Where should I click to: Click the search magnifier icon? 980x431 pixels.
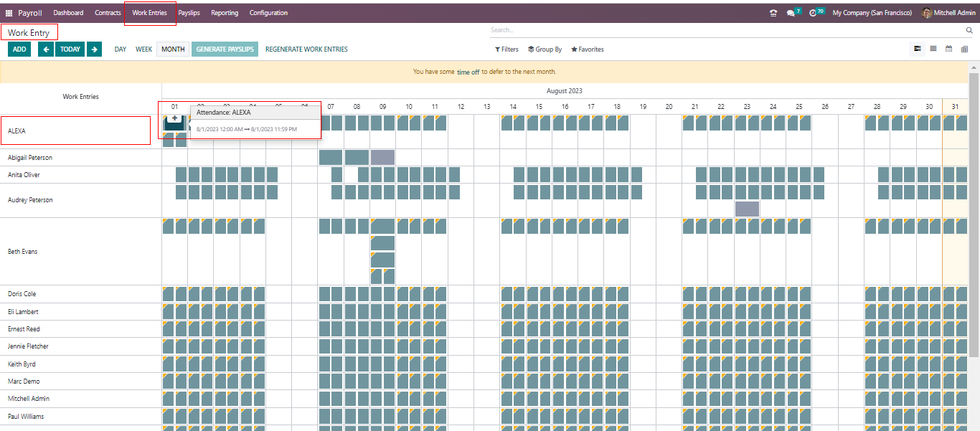(969, 31)
